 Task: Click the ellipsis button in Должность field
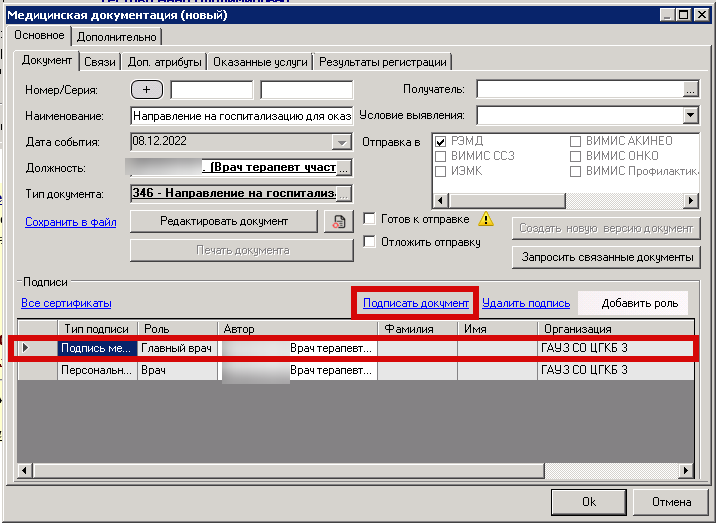coord(344,167)
